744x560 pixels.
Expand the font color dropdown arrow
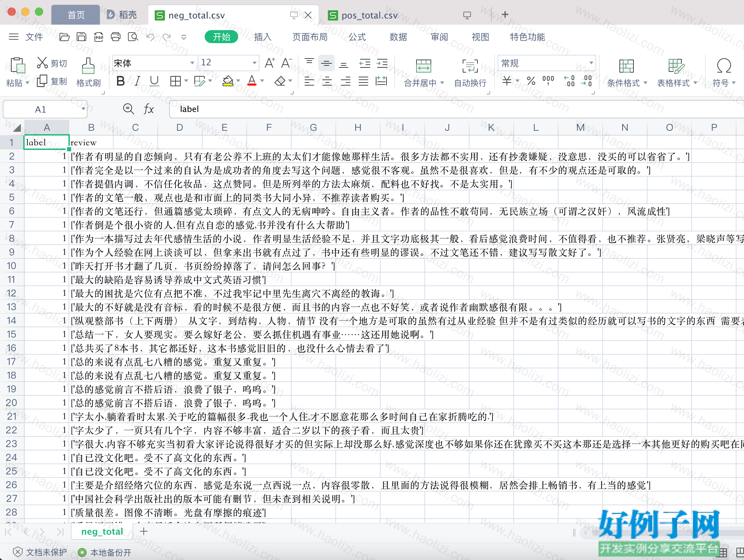pos(262,81)
